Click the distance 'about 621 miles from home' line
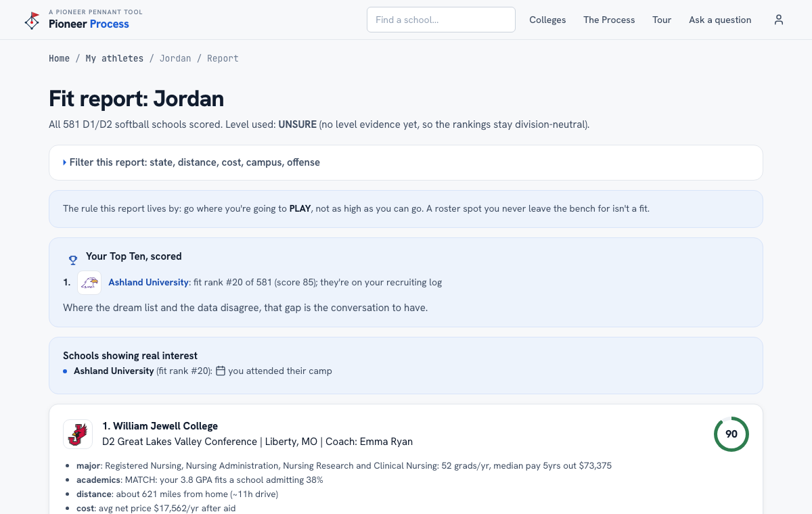The width and height of the screenshot is (812, 514). pos(177,494)
